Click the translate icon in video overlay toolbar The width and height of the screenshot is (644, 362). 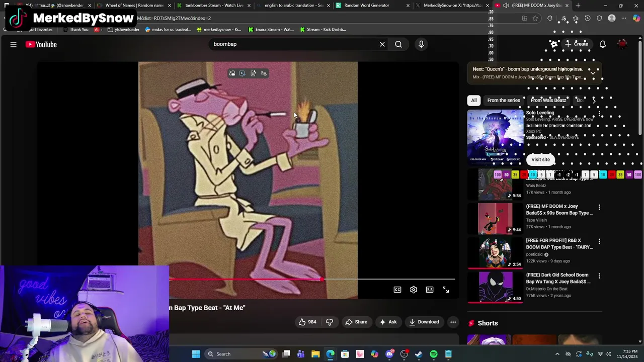[x=264, y=73]
